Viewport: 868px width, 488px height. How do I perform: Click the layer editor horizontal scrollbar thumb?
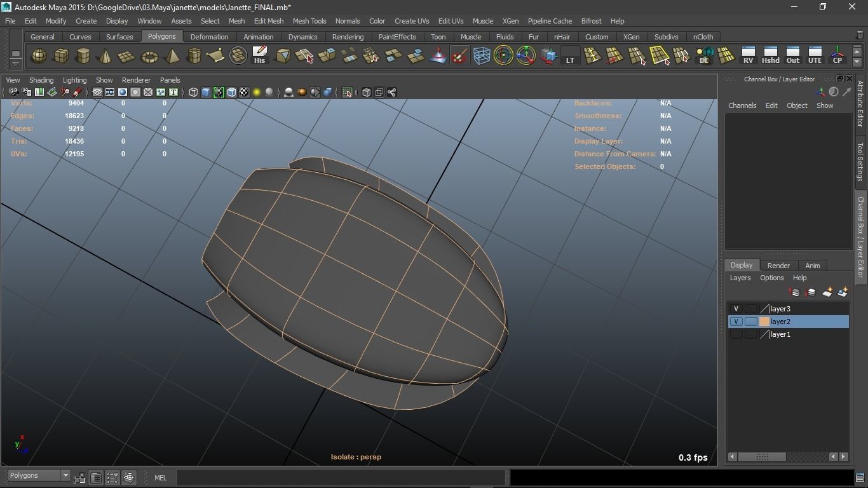762,457
